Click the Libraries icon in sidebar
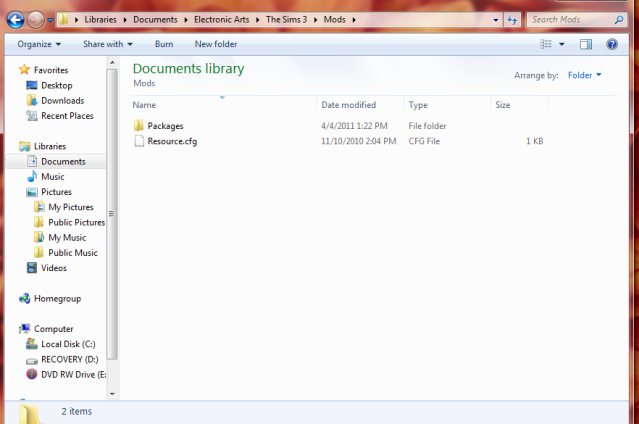This screenshot has width=639, height=424. (24, 146)
